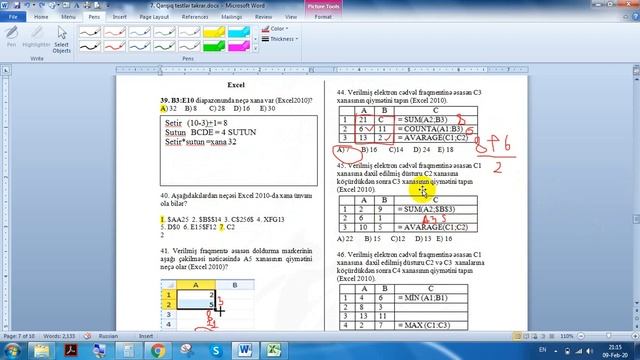640x360 pixels.
Task: Click Page 7 of 10 indicator
Action: 19,336
